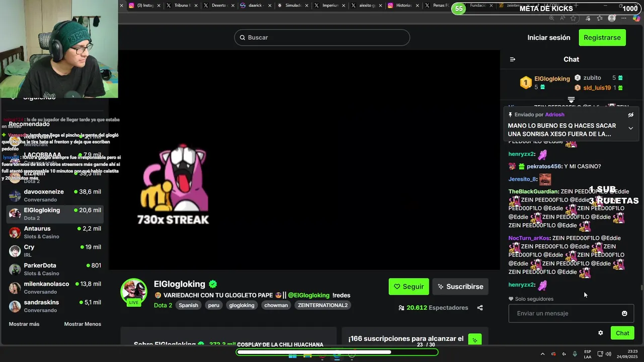Open the Dota 2 category link
Viewport: 644px width, 362px height.
pyautogui.click(x=163, y=305)
